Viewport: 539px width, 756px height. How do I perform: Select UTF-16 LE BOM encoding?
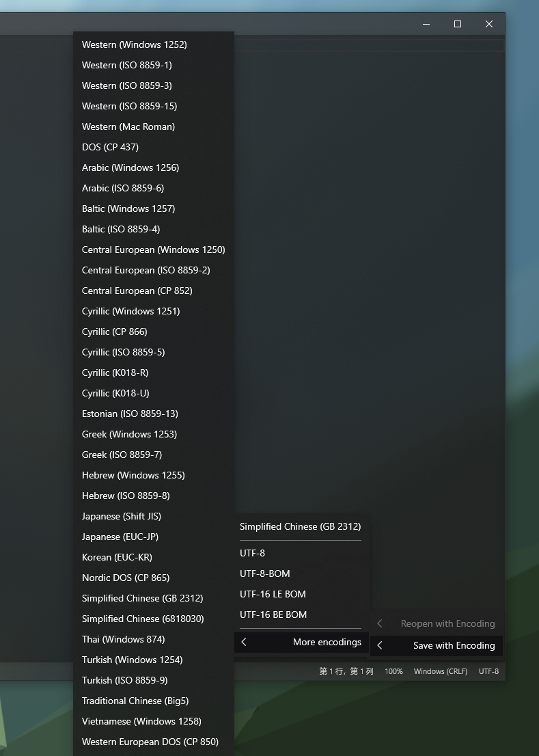click(301, 594)
